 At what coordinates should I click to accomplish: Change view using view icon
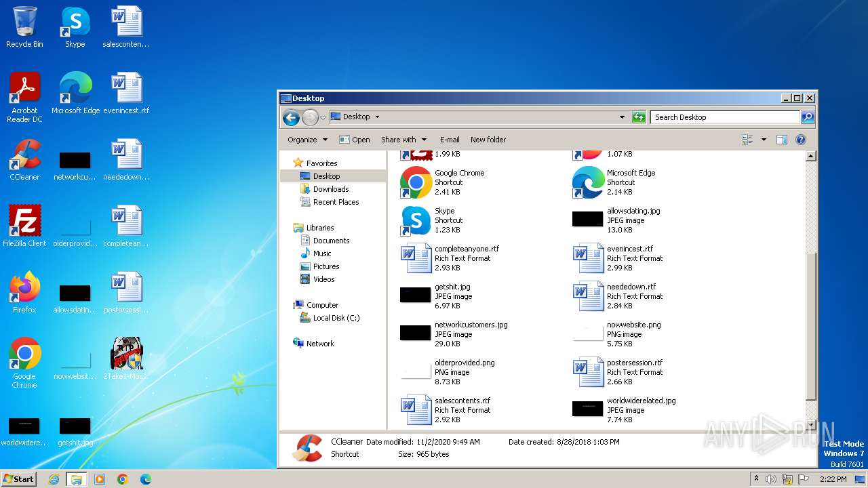pos(747,140)
